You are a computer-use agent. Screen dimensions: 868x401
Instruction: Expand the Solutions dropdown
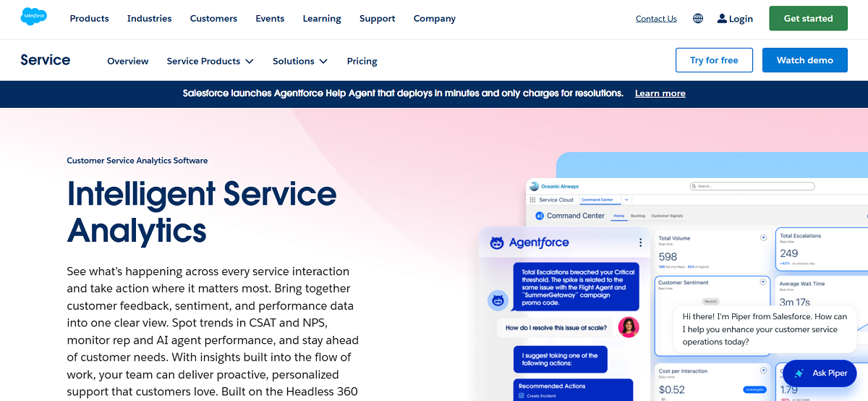[300, 62]
